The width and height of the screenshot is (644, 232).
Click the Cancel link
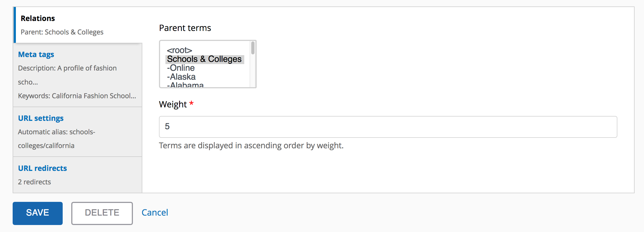pos(155,212)
